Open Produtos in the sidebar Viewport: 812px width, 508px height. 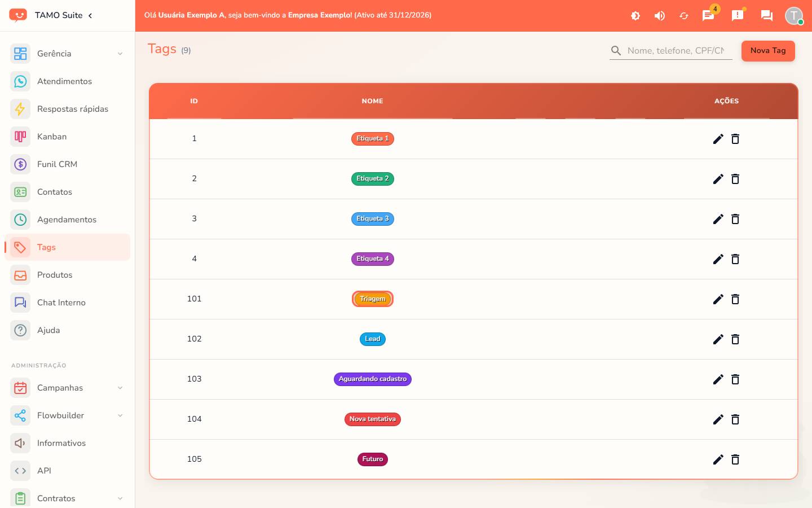67,275
